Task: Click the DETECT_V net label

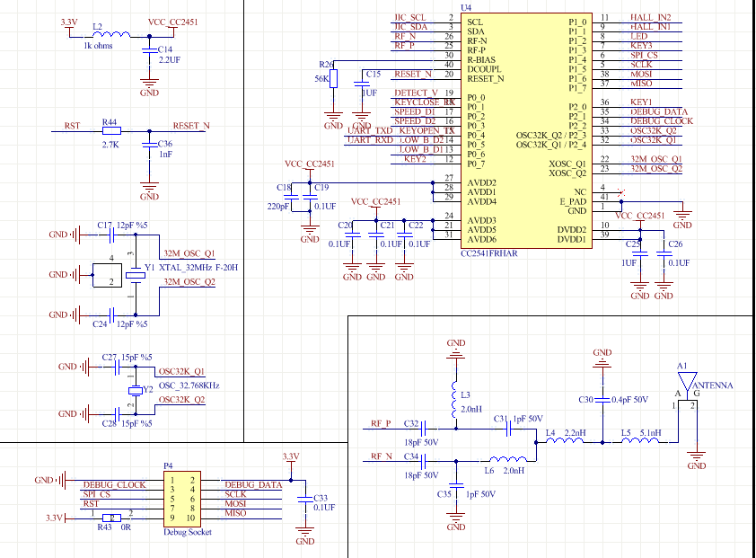Action: (x=416, y=93)
